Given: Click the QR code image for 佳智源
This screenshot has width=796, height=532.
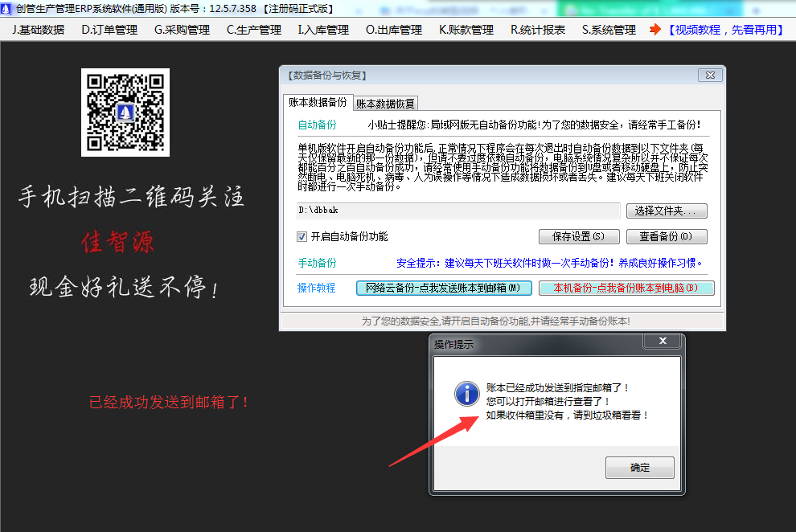Looking at the screenshot, I should click(125, 113).
